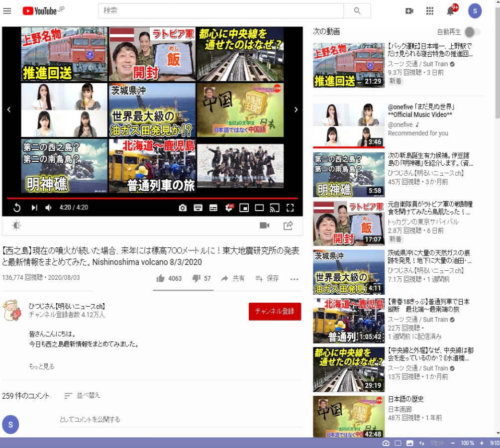
Task: Open the 並べ替え comment sort dropdown
Action: [83, 395]
